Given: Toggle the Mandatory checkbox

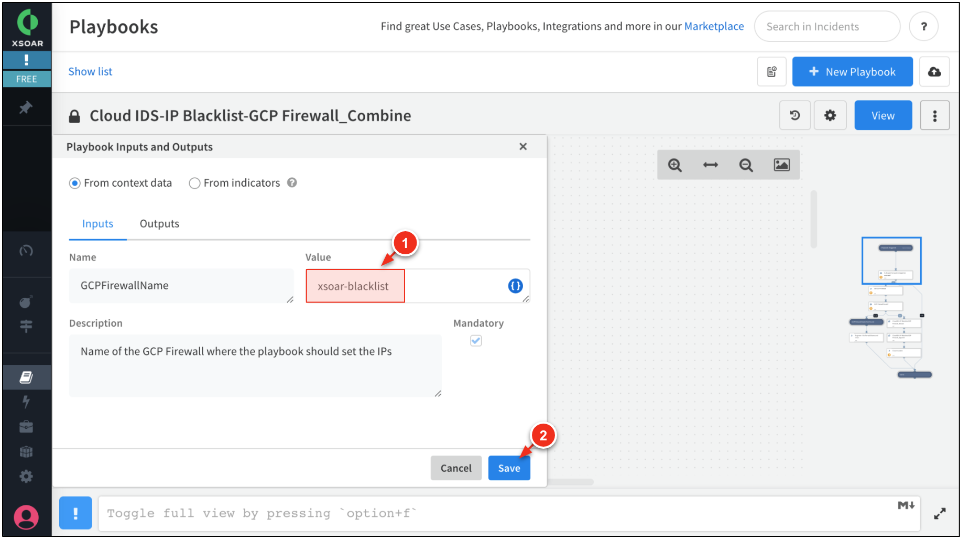Looking at the screenshot, I should [476, 341].
